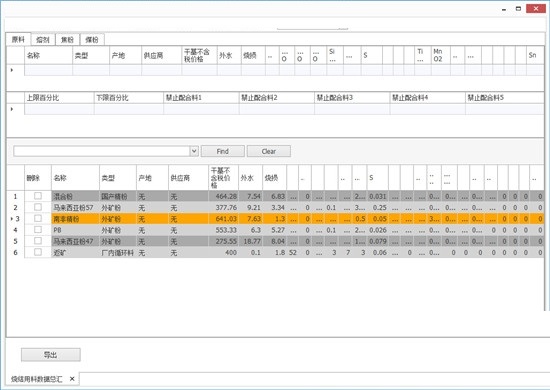Click the 导出 export button

coord(51,355)
